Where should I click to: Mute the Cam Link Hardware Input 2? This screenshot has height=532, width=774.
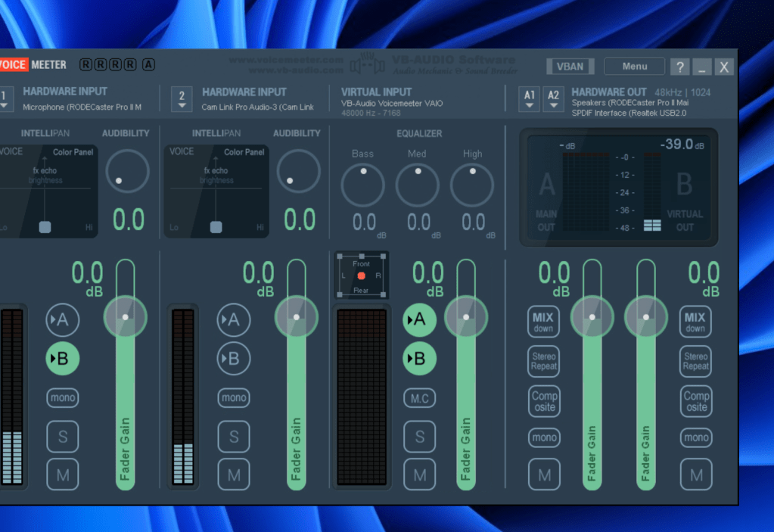click(x=234, y=474)
